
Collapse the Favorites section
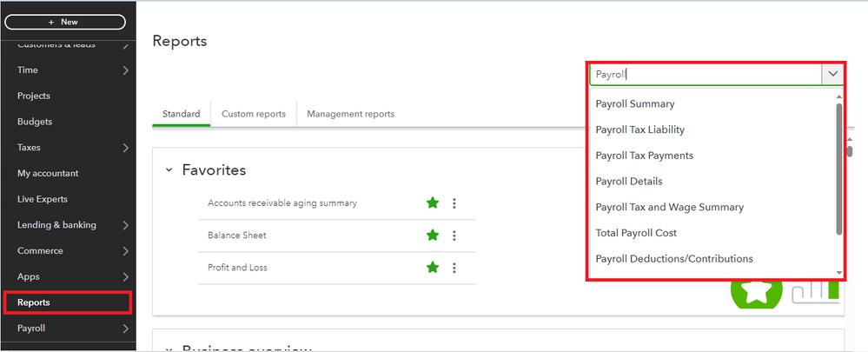click(x=169, y=170)
